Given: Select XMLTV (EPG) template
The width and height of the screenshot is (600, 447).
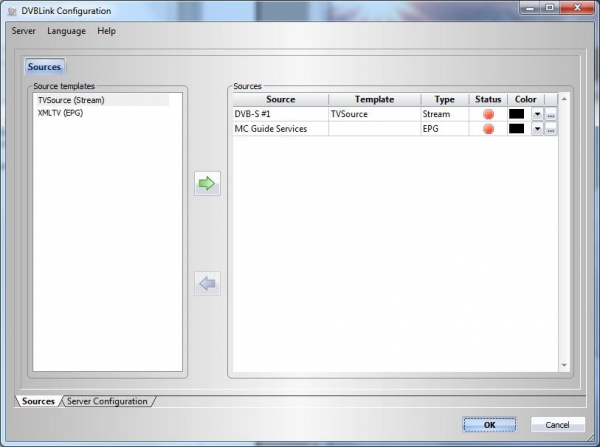Looking at the screenshot, I should click(60, 113).
